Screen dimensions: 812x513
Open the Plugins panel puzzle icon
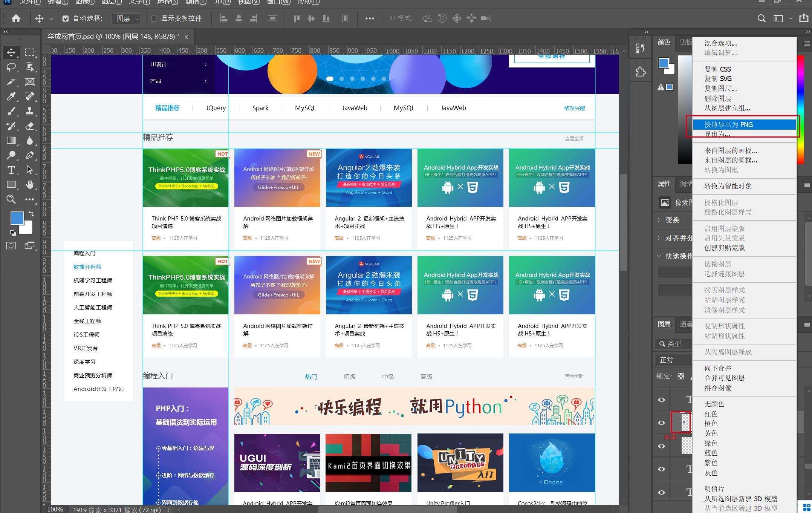(641, 71)
